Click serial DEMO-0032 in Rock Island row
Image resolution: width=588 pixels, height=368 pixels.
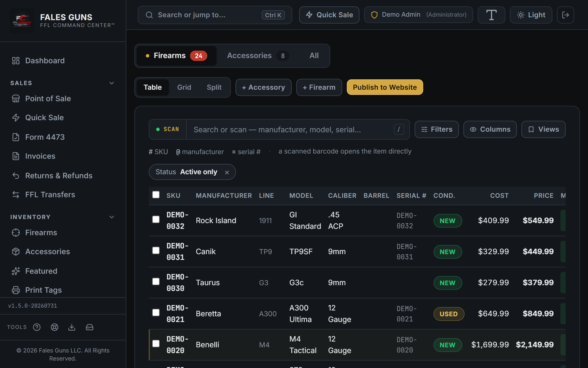point(407,221)
